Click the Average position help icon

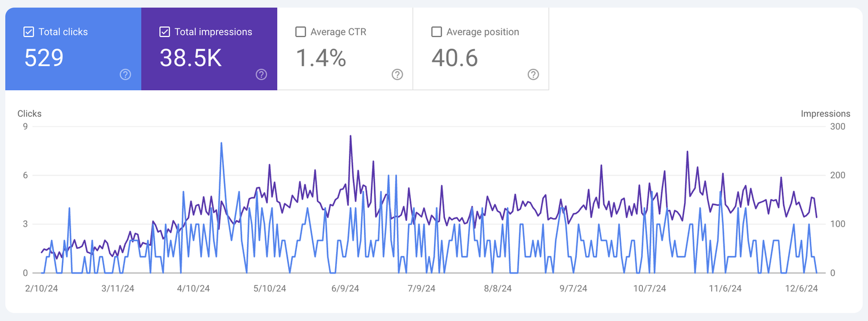(533, 75)
